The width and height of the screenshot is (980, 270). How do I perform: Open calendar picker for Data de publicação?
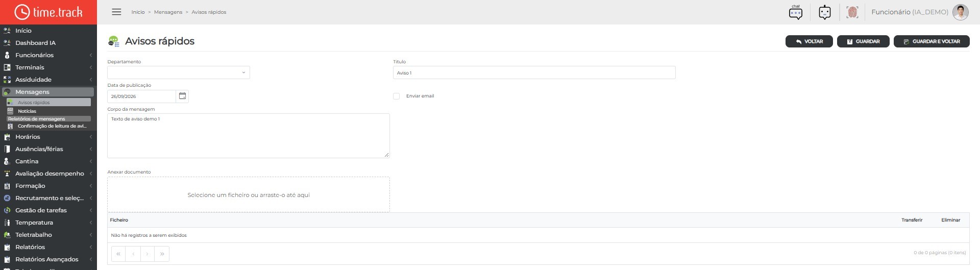182,96
